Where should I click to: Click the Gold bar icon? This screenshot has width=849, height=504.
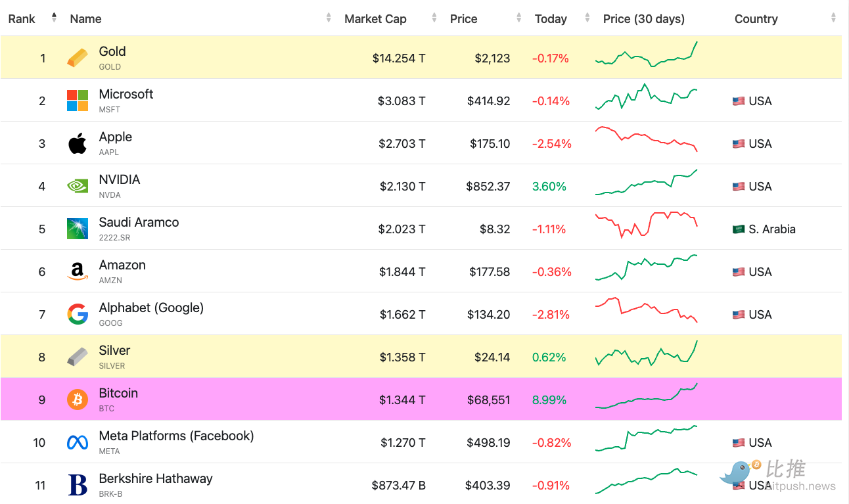point(77,58)
